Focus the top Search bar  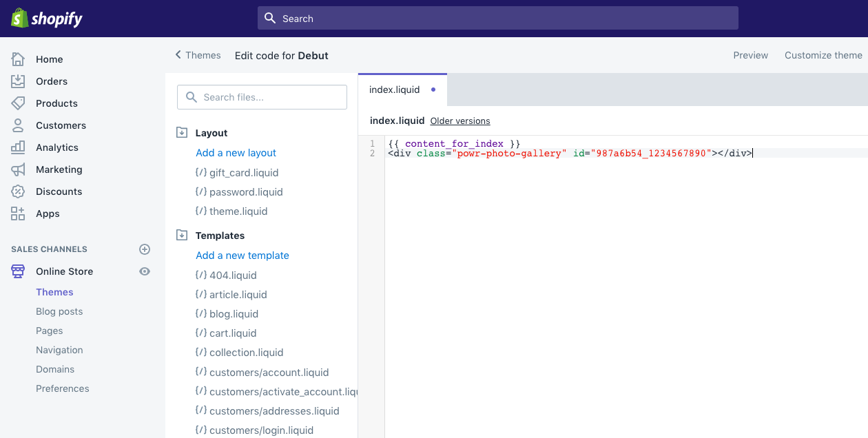tap(498, 18)
